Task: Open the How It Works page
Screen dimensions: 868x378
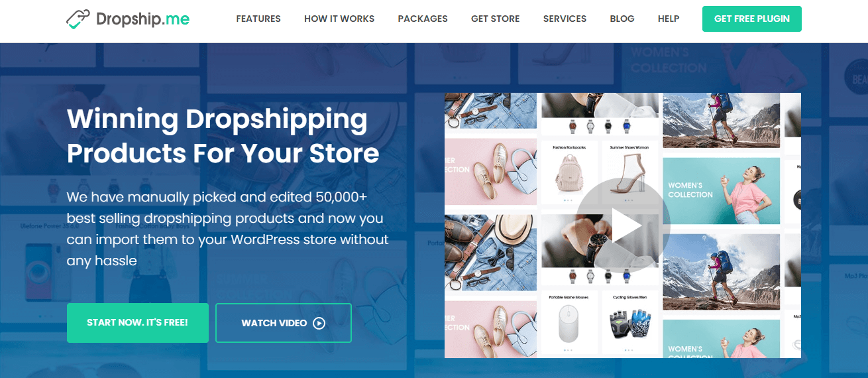Action: 339,19
